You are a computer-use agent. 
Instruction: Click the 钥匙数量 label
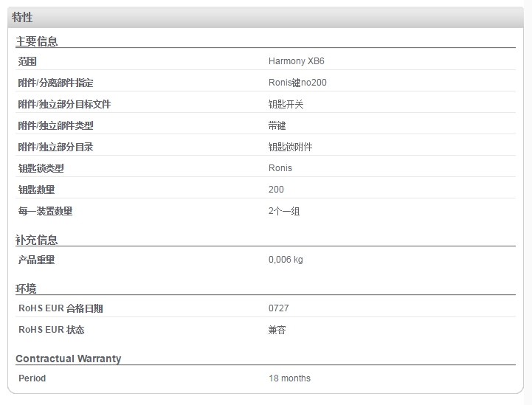(37, 190)
